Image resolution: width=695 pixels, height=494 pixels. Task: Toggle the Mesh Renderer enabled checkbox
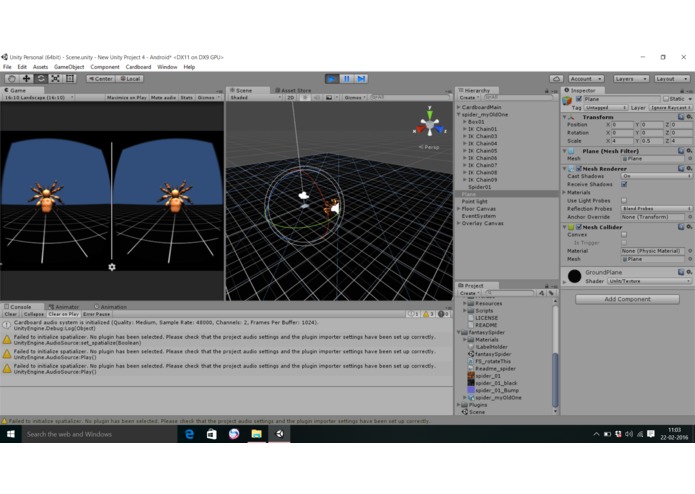click(x=578, y=169)
